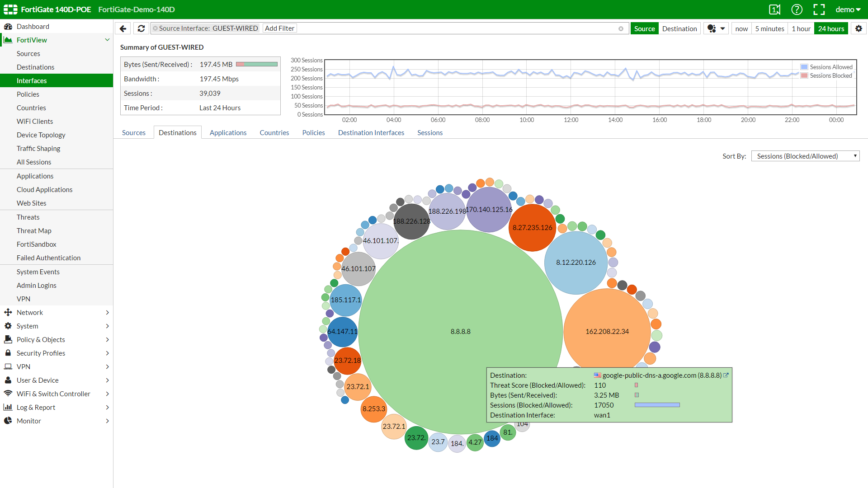Click the Add Filter button
Image resolution: width=868 pixels, height=488 pixels.
pos(279,28)
